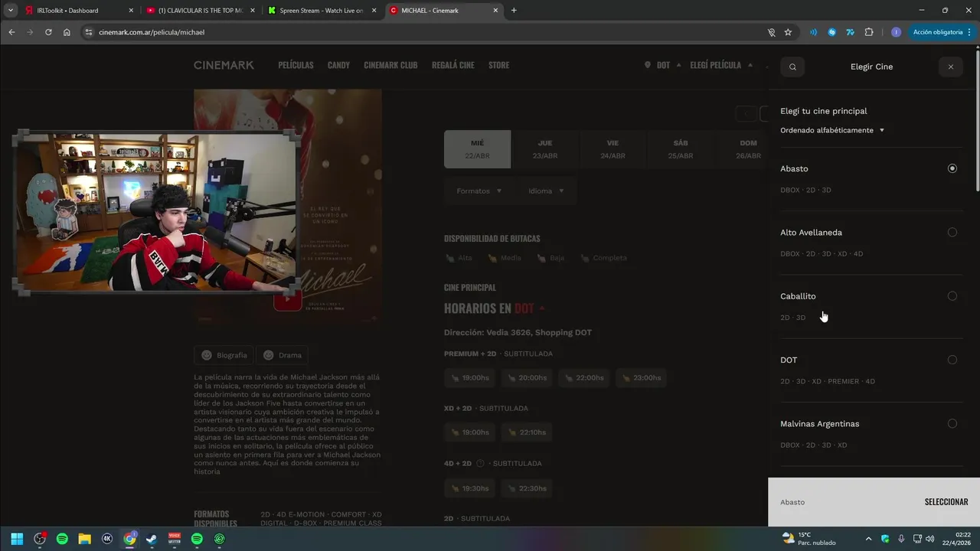Open a new browser tab

[514, 10]
